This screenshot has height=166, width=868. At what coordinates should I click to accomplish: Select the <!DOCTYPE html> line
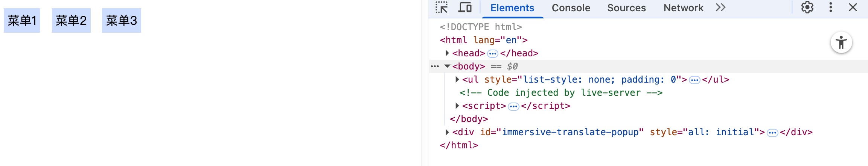point(481,27)
